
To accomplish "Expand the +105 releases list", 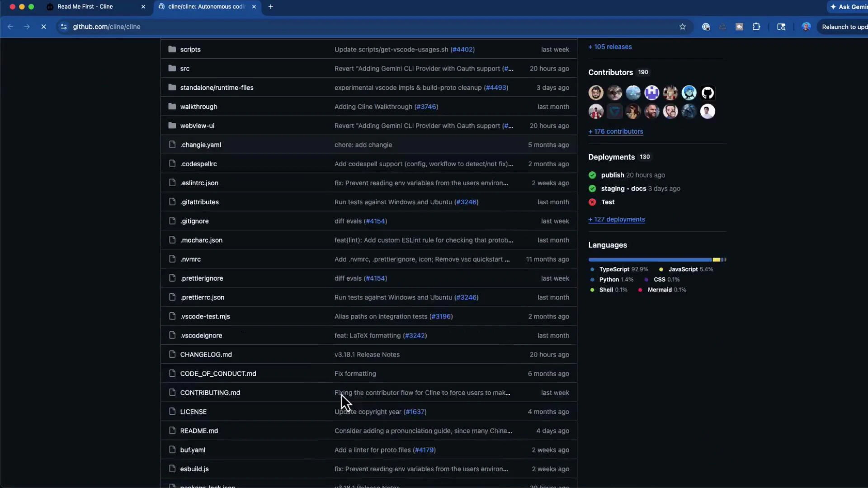I will tap(610, 47).
